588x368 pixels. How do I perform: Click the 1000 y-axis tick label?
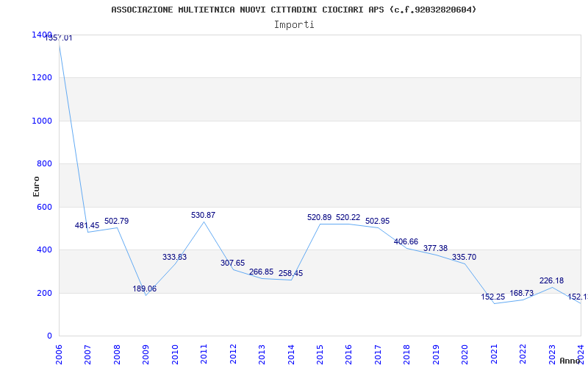tap(42, 121)
